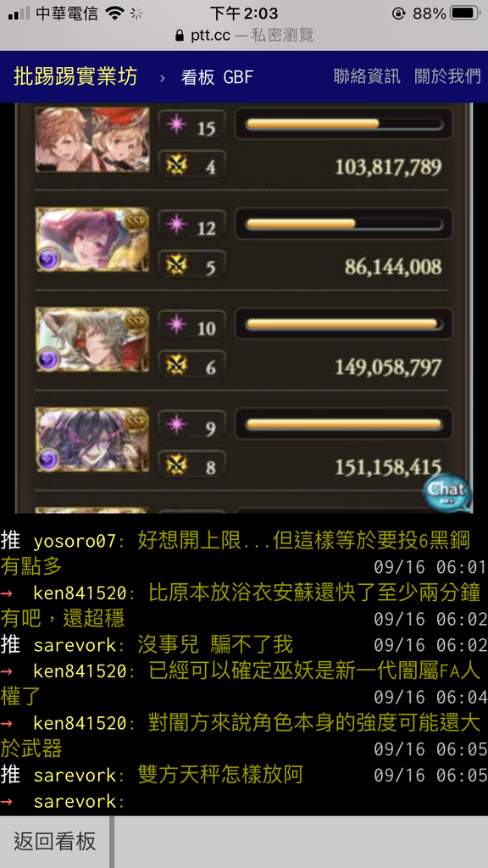Image resolution: width=488 pixels, height=868 pixels.
Task: Select the character portrait beside 151,158,415
Action: pyautogui.click(x=92, y=440)
